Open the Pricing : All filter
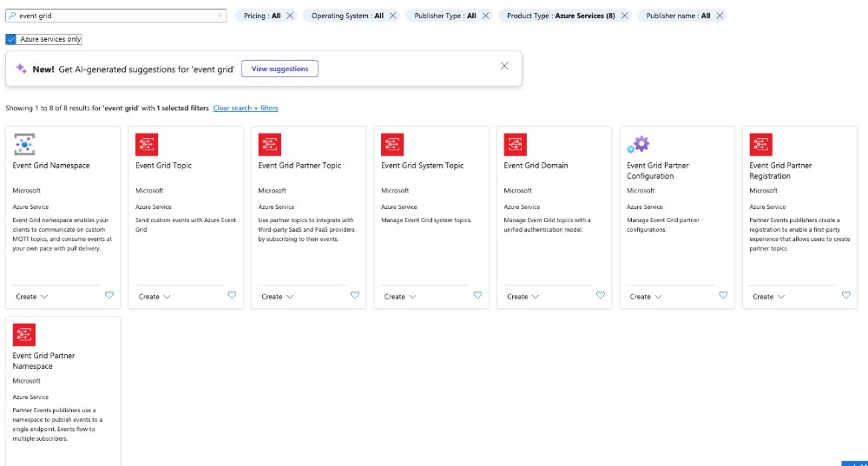The width and height of the screenshot is (868, 466). 262,16
